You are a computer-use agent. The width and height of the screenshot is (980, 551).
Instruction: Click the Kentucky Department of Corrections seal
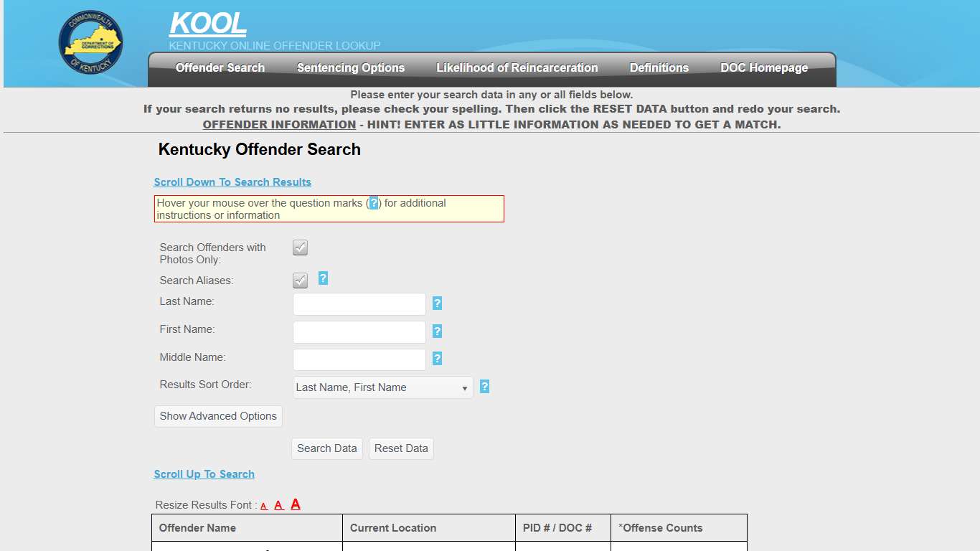(x=90, y=43)
